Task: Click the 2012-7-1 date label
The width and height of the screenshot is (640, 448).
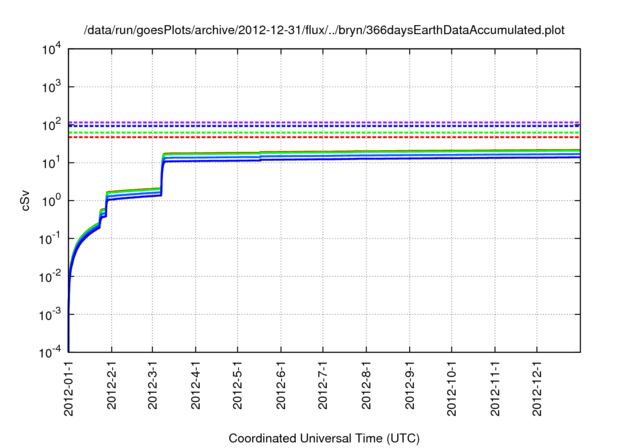Action: (x=322, y=385)
